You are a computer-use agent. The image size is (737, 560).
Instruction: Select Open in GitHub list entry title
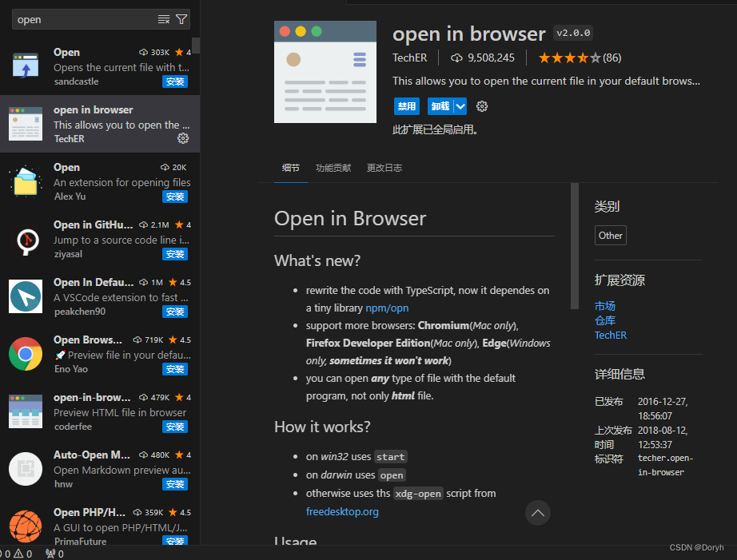pyautogui.click(x=93, y=225)
